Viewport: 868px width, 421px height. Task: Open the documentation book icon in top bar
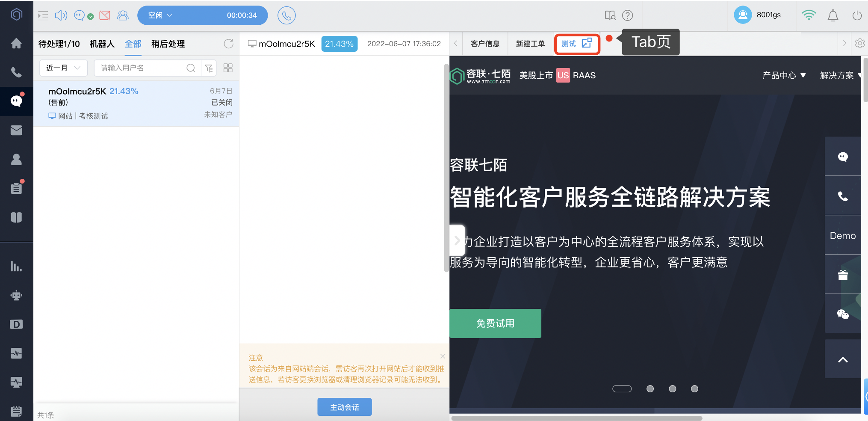[x=610, y=15]
